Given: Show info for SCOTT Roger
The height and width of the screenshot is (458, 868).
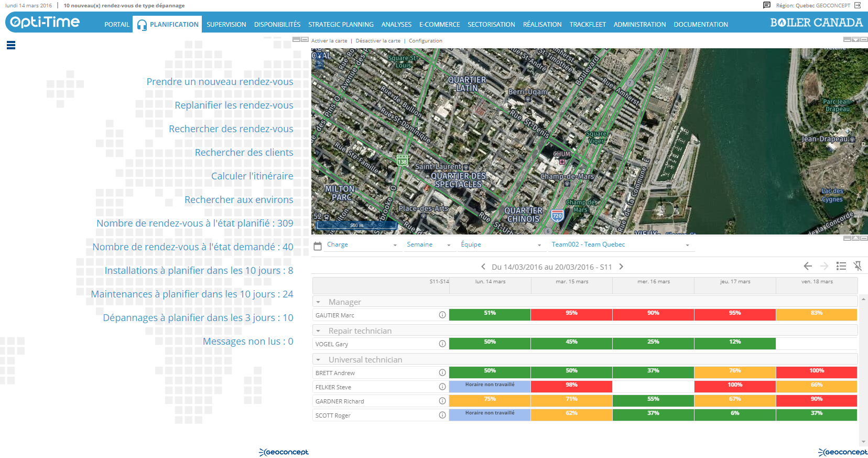Looking at the screenshot, I should click(442, 416).
